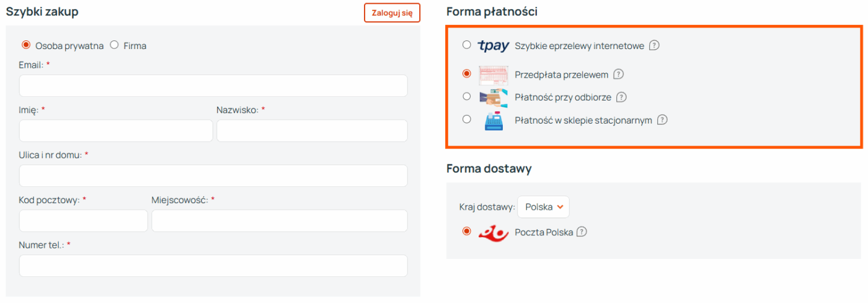
Task: Click the bank transfer form image icon
Action: click(494, 75)
